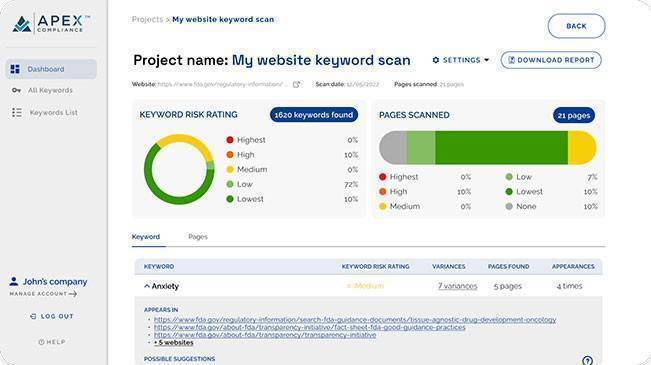Click the BACK button

tap(576, 26)
